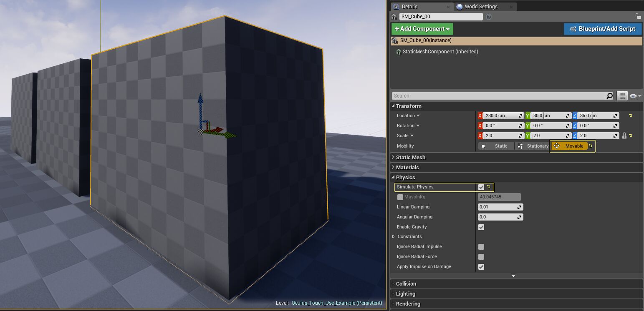The image size is (644, 311).
Task: Enable Ignore Radial Impulse checkbox
Action: tap(481, 247)
